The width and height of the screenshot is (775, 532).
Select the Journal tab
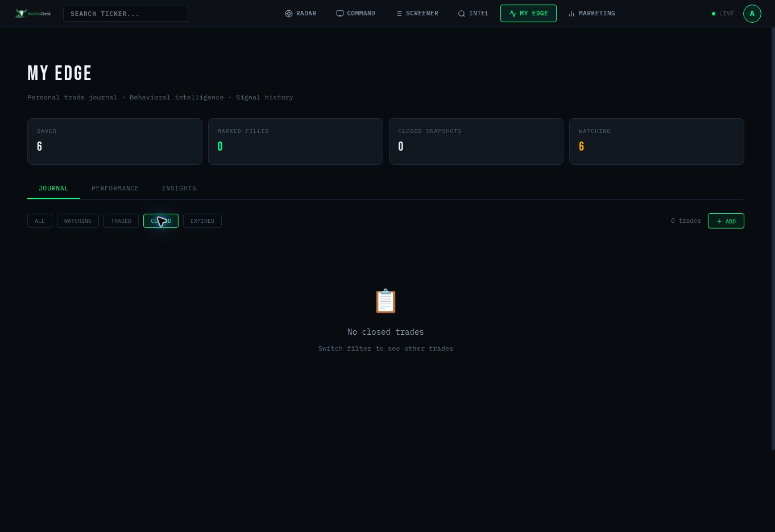53,188
